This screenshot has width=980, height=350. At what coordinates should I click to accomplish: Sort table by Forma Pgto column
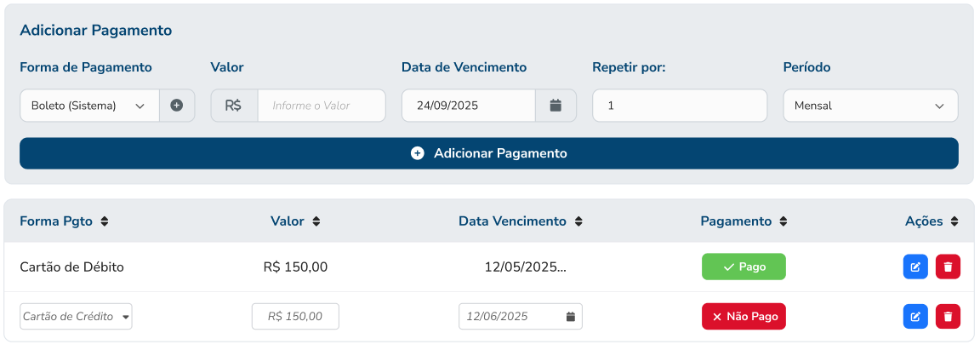pyautogui.click(x=105, y=221)
